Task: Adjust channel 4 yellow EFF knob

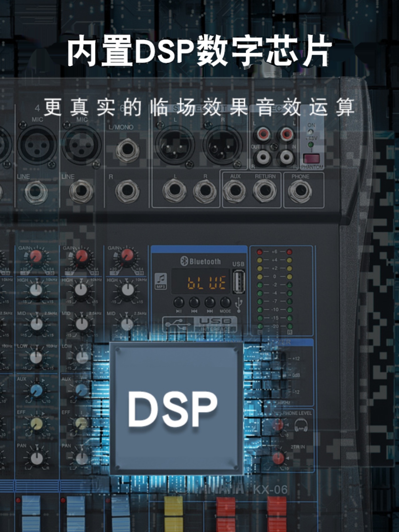Action: click(36, 424)
